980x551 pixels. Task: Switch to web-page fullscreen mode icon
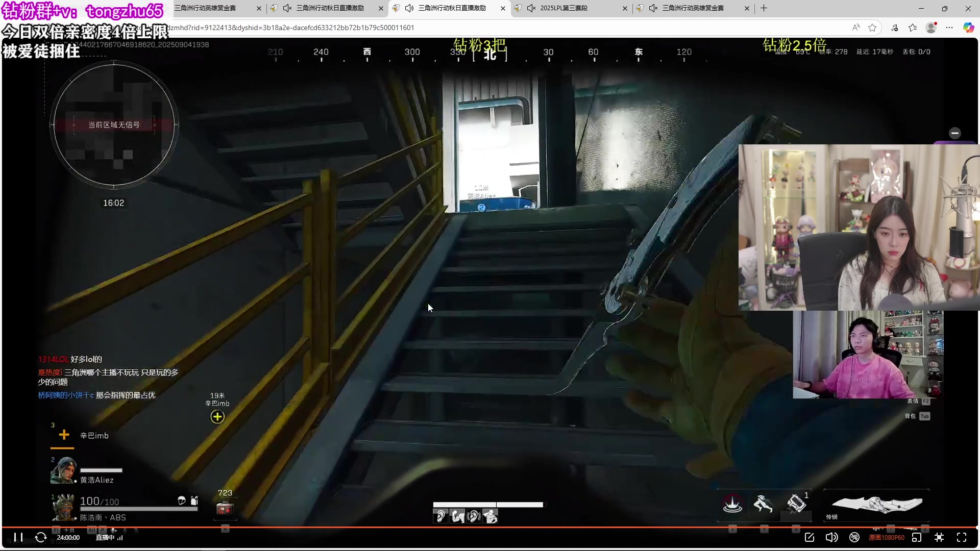(939, 537)
